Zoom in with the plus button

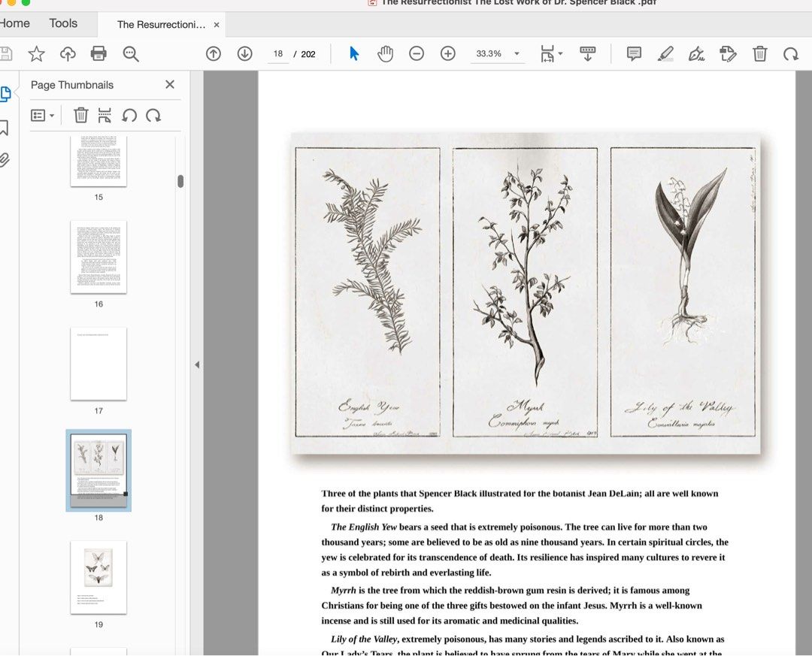tap(448, 53)
